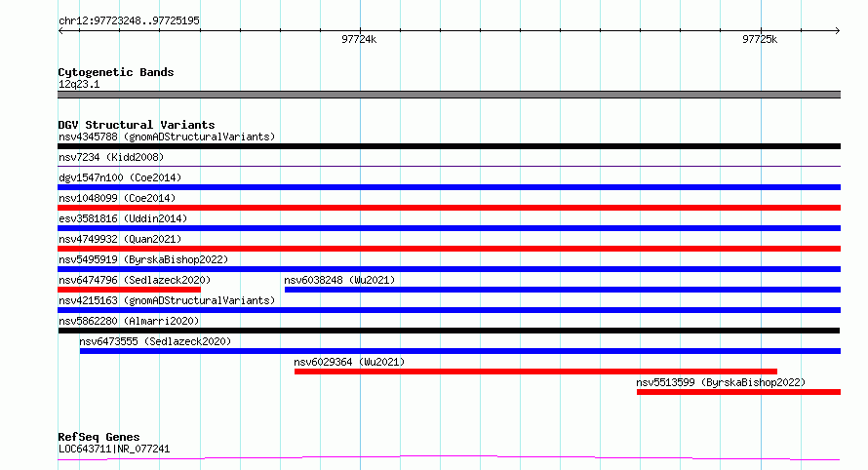868x470 pixels.
Task: Open nsv6029364 (Wu2021) label
Action: click(x=349, y=362)
